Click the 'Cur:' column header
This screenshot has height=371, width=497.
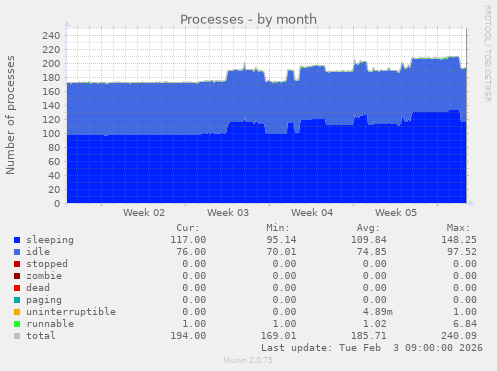tap(188, 228)
